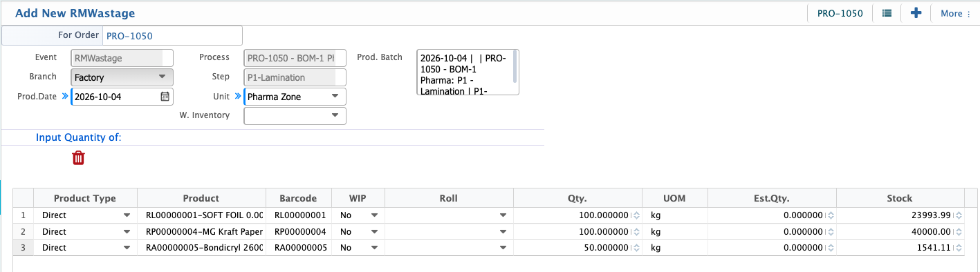
Task: Click the For Order PRO-1050 field
Action: [x=173, y=35]
